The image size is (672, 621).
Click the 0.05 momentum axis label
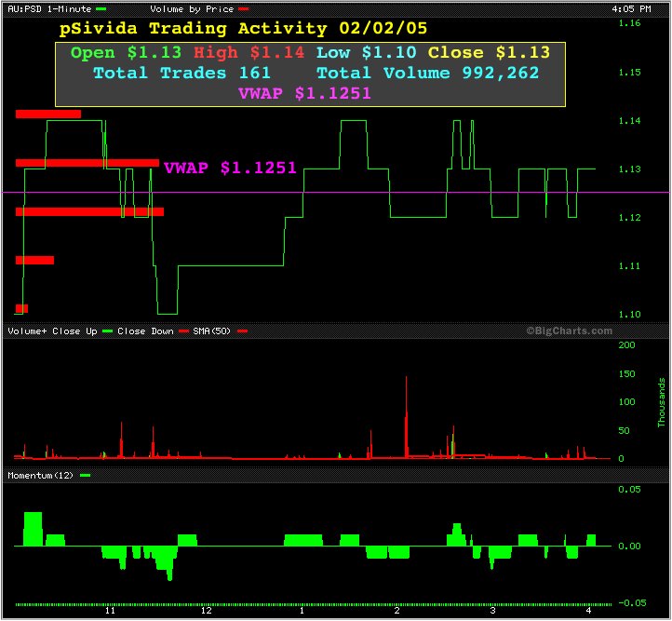[629, 490]
